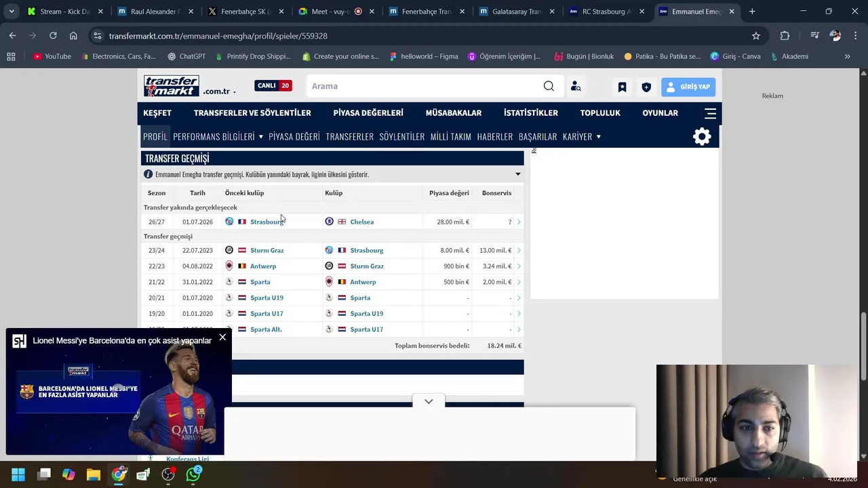Open Strasbourg link in 23/24 row
Image resolution: width=868 pixels, height=488 pixels.
tap(367, 250)
